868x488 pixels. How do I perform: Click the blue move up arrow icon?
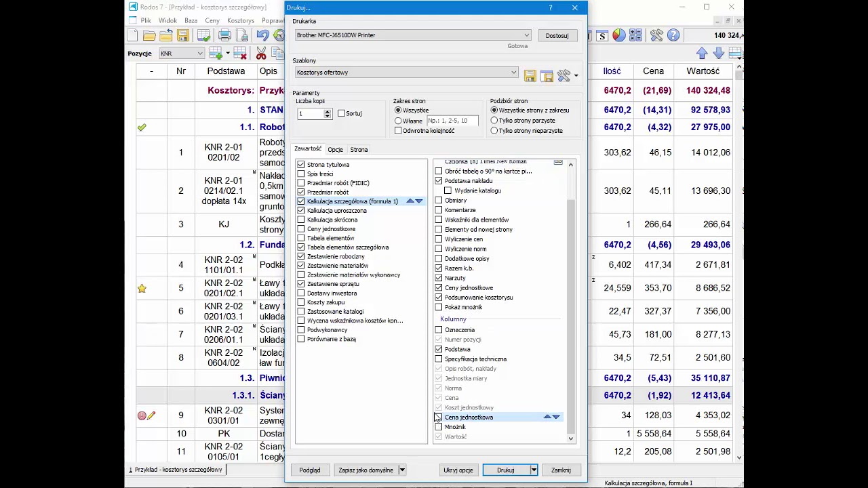point(702,53)
